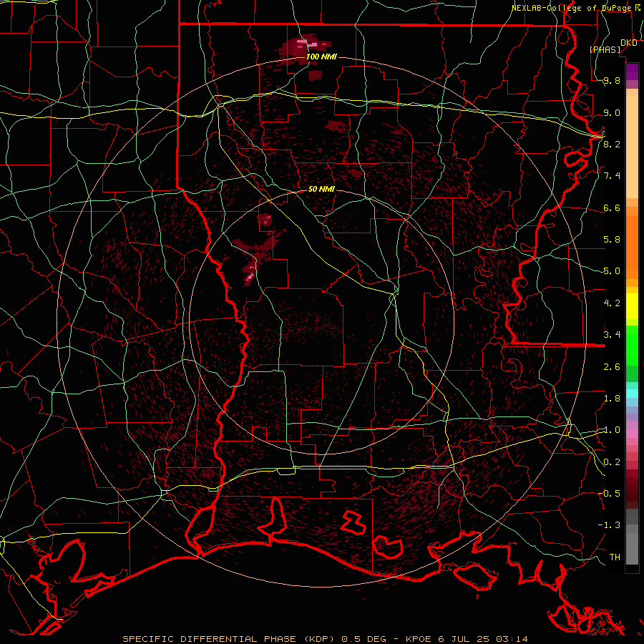
Task: Pick the bright green color bar segment
Action: point(632,347)
